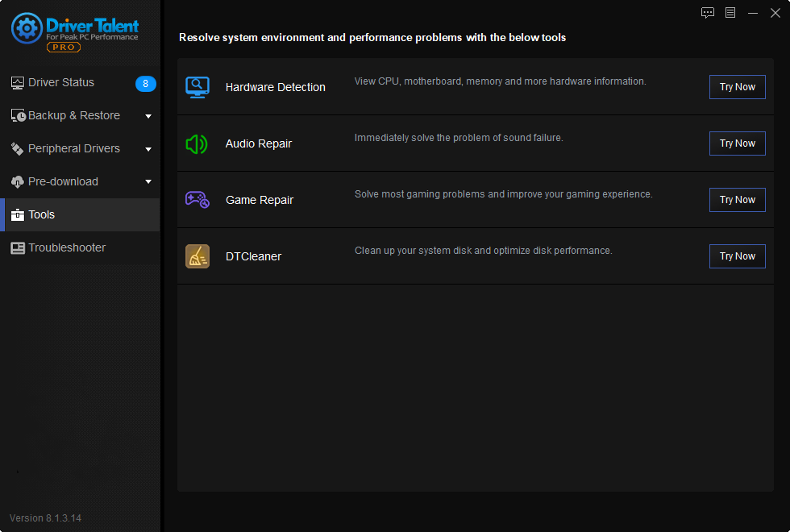Select the Tools sidebar item
The height and width of the screenshot is (532, 790).
pyautogui.click(x=80, y=214)
